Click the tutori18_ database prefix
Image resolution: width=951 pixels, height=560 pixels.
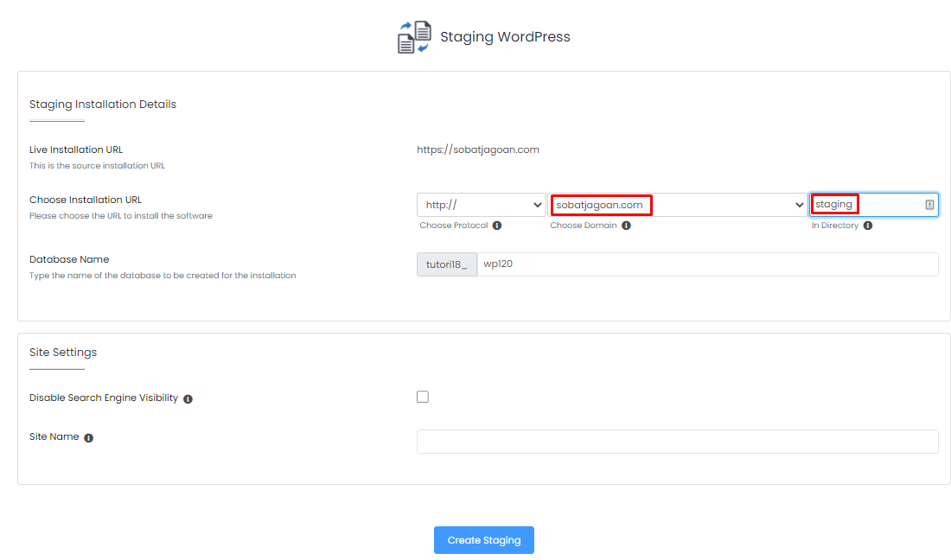point(447,264)
